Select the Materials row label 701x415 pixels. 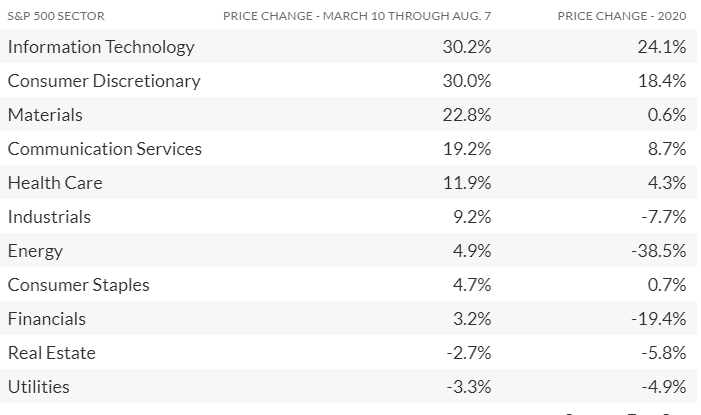pyautogui.click(x=45, y=115)
